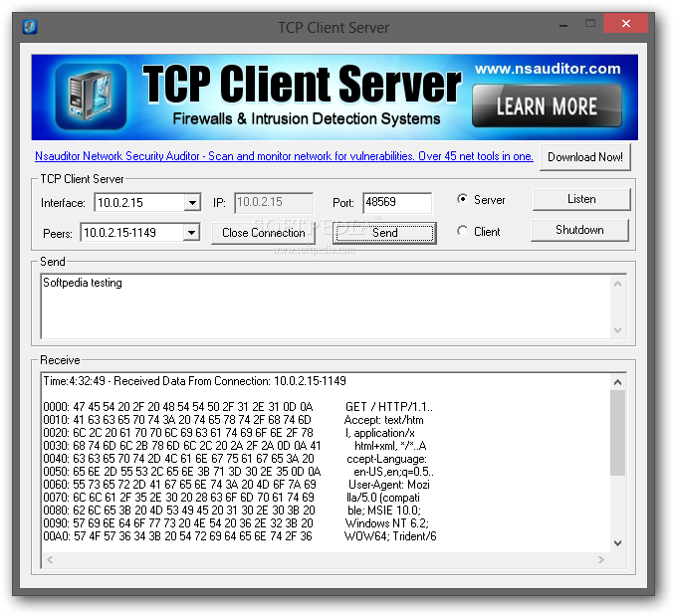The height and width of the screenshot is (616, 675).
Task: Click the decoded text 'ble; MSIE 10.0;'
Action: pos(384,511)
